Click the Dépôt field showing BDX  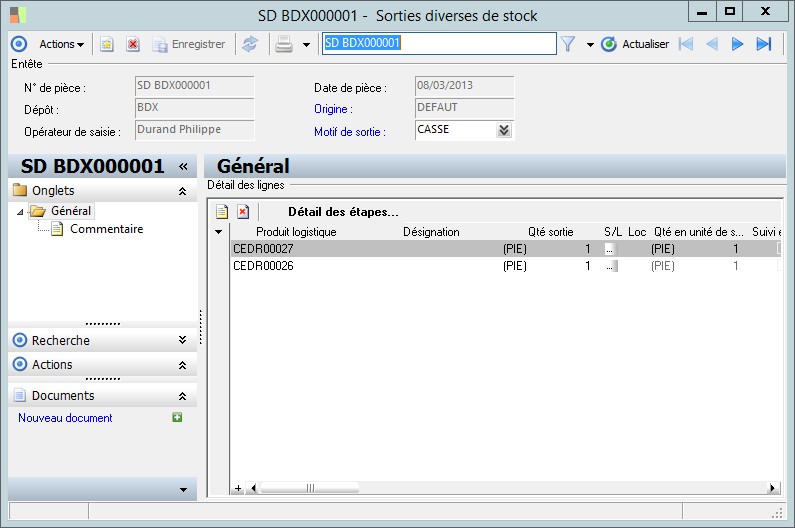coord(195,108)
